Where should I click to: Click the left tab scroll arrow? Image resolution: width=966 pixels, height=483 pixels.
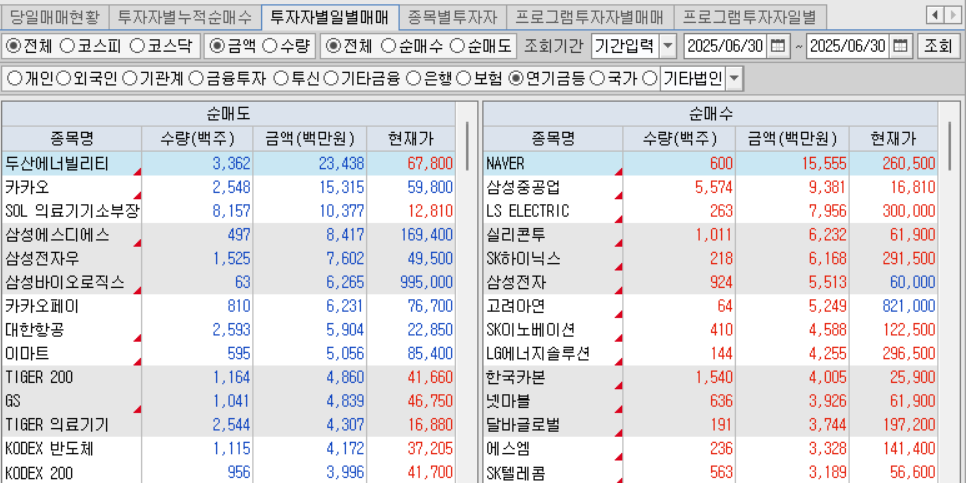click(x=936, y=14)
